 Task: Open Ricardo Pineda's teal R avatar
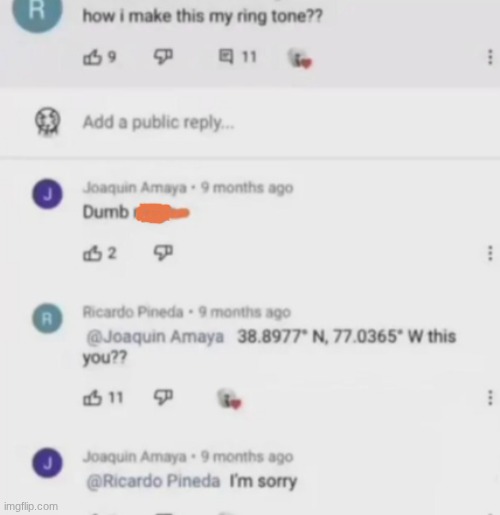click(x=47, y=319)
